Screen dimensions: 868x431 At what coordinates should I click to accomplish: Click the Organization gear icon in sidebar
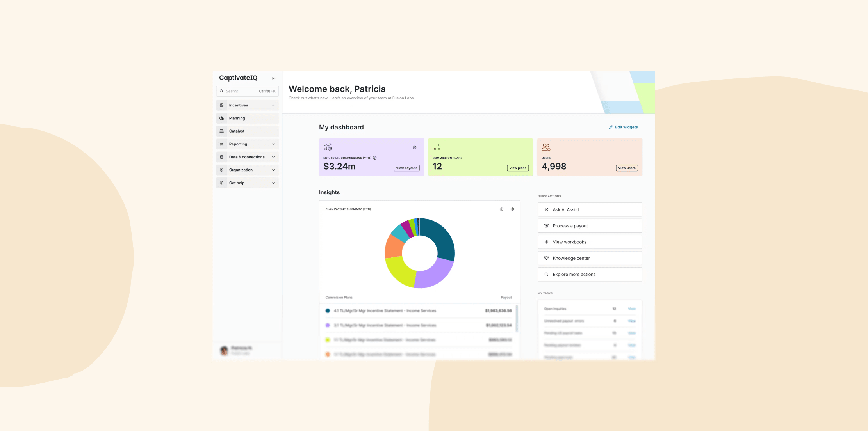[222, 170]
